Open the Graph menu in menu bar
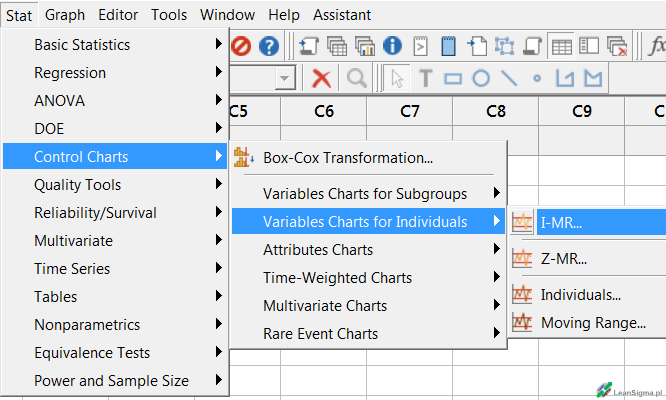 pyautogui.click(x=65, y=15)
